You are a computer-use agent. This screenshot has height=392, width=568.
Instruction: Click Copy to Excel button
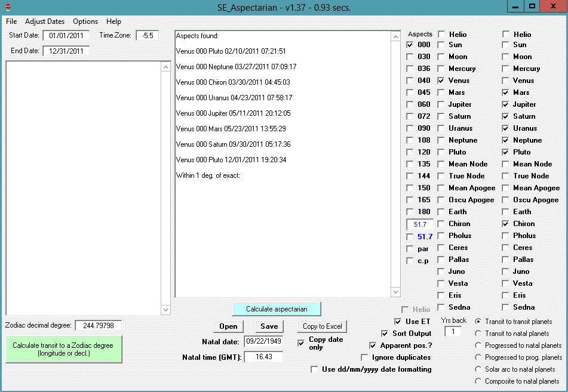pyautogui.click(x=323, y=326)
